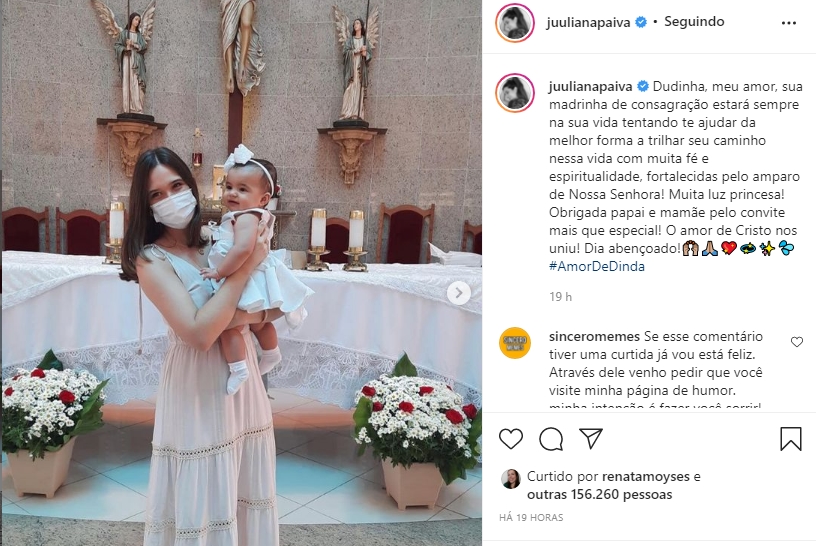The height and width of the screenshot is (546, 816).
Task: Save the post with the bookmark icon
Action: coord(790,439)
